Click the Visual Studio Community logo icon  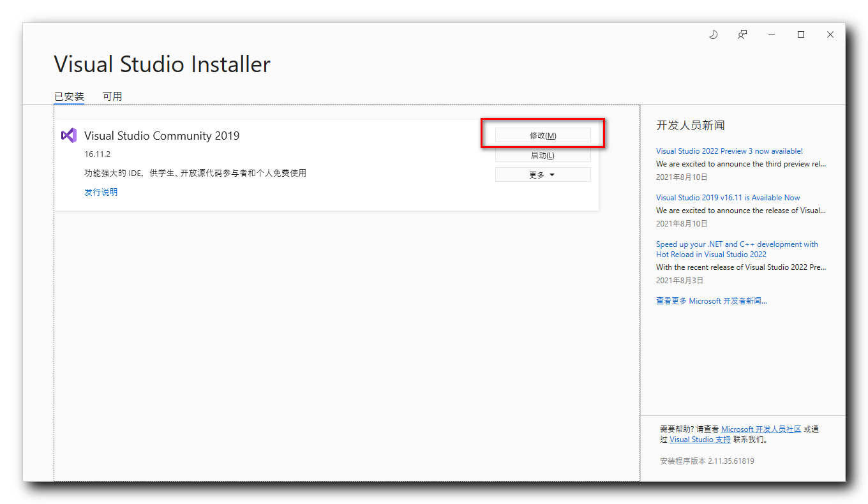pyautogui.click(x=69, y=135)
